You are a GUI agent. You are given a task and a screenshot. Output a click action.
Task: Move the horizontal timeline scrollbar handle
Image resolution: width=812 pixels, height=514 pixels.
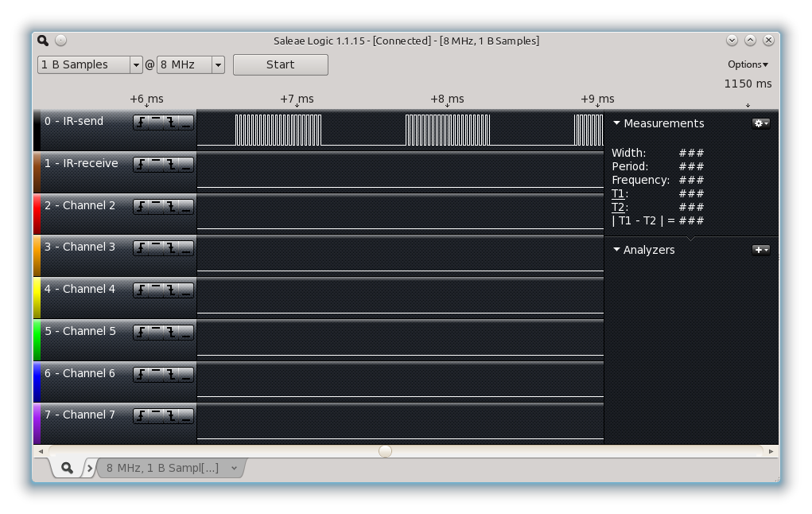tap(385, 451)
